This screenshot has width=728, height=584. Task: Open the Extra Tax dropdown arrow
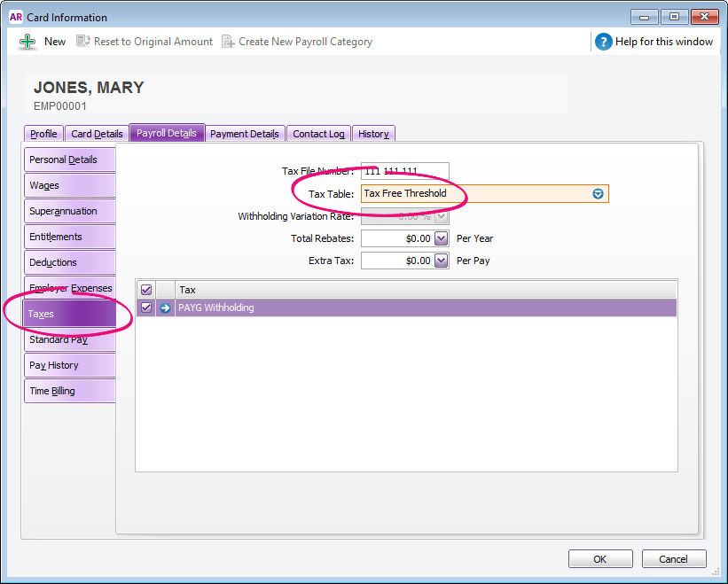click(441, 261)
